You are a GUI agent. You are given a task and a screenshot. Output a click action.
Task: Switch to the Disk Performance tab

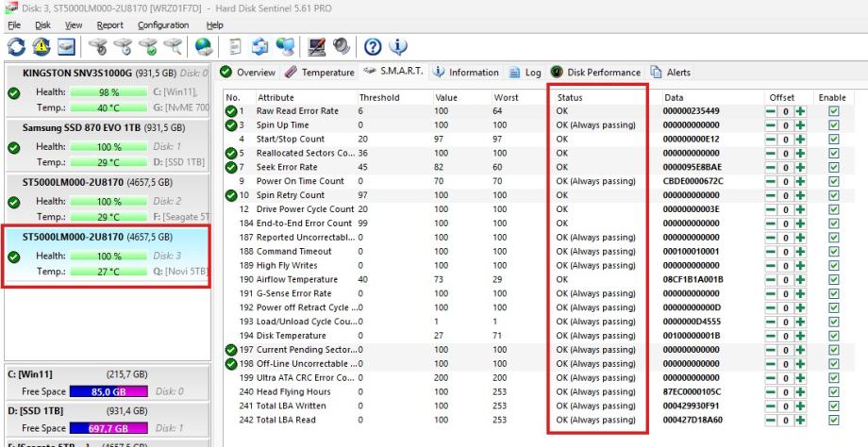click(x=595, y=72)
